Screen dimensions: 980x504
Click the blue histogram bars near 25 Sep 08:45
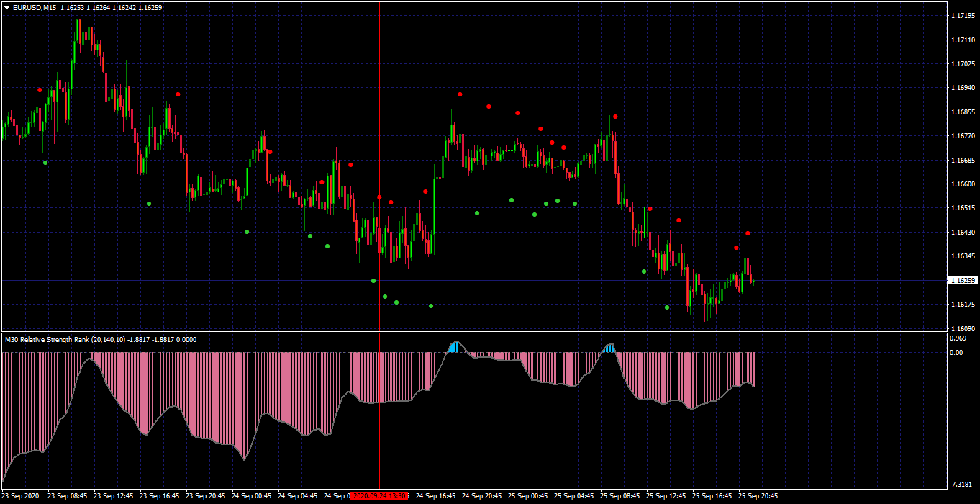(609, 348)
